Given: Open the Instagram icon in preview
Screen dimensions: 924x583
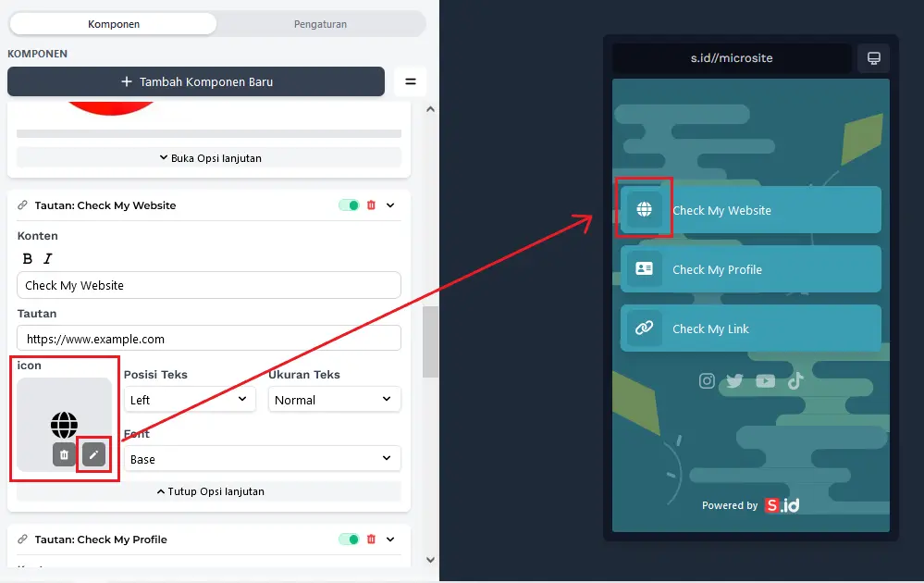Looking at the screenshot, I should 707,380.
